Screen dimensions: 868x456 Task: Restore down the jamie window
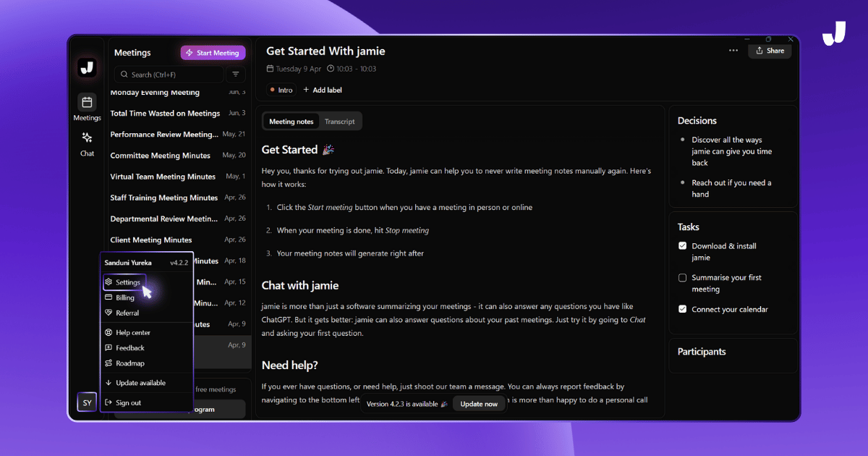pyautogui.click(x=768, y=39)
